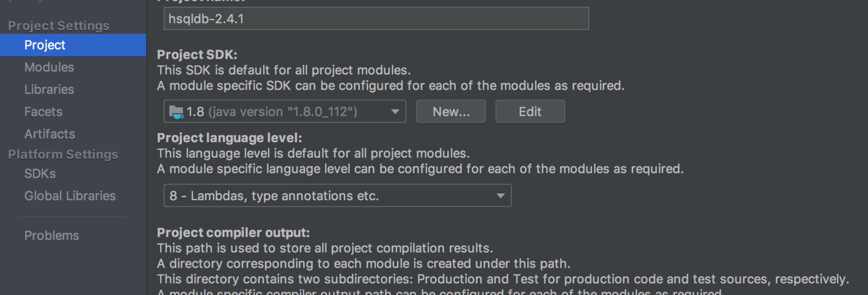Open the Project SDK dropdown arrow
868x295 pixels.
395,111
